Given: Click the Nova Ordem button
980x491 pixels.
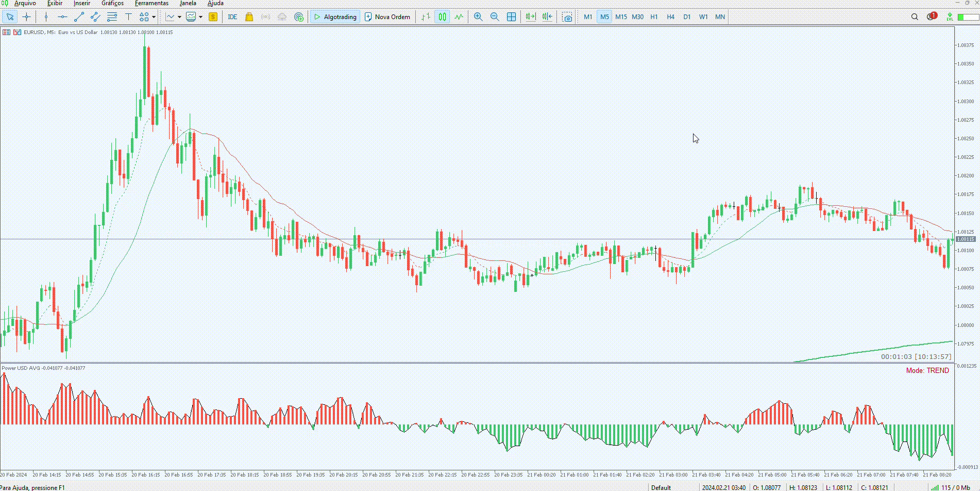Looking at the screenshot, I should [387, 17].
